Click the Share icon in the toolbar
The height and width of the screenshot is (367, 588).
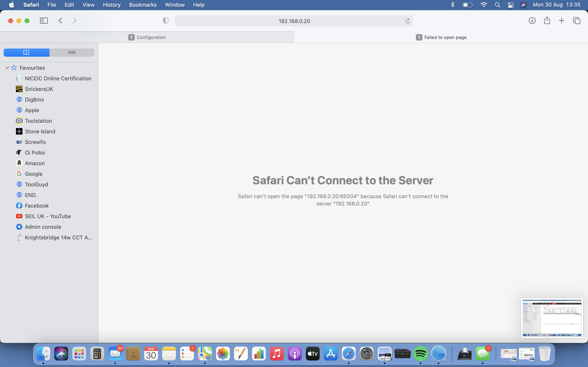click(547, 20)
